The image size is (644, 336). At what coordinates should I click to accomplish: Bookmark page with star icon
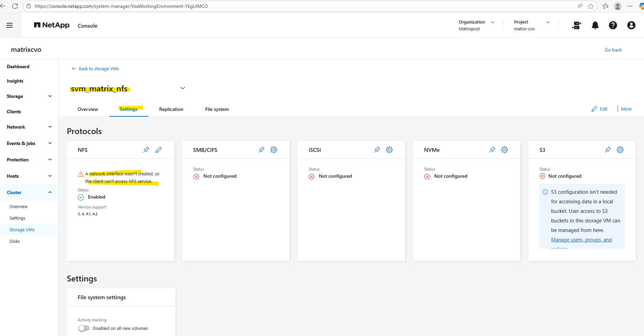tap(591, 6)
